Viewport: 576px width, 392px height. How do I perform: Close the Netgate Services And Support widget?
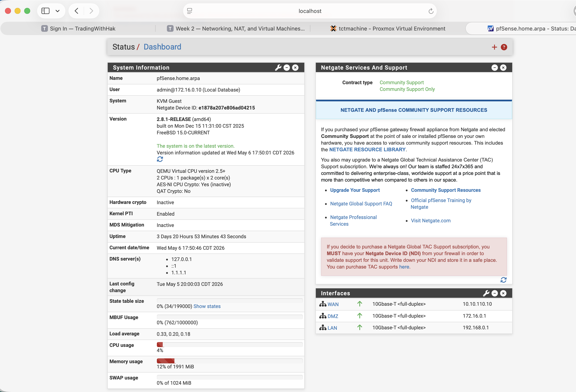pyautogui.click(x=503, y=68)
